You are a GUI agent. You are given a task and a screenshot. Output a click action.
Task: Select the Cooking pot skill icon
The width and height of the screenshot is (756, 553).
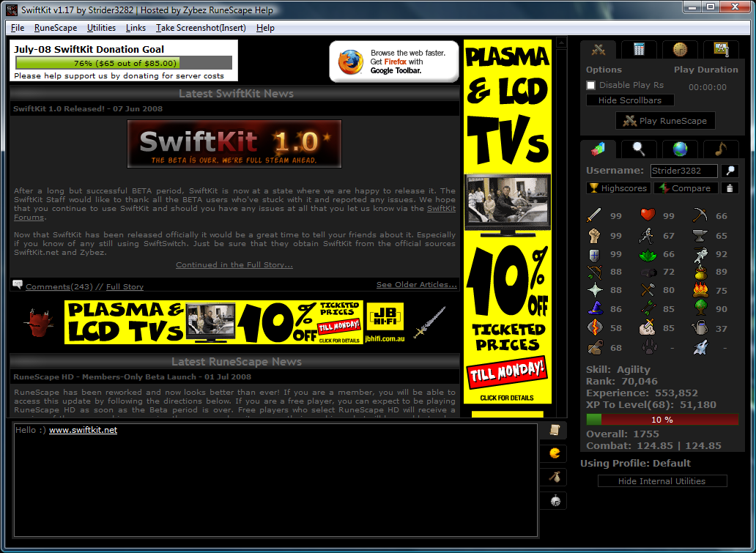pyautogui.click(x=700, y=272)
